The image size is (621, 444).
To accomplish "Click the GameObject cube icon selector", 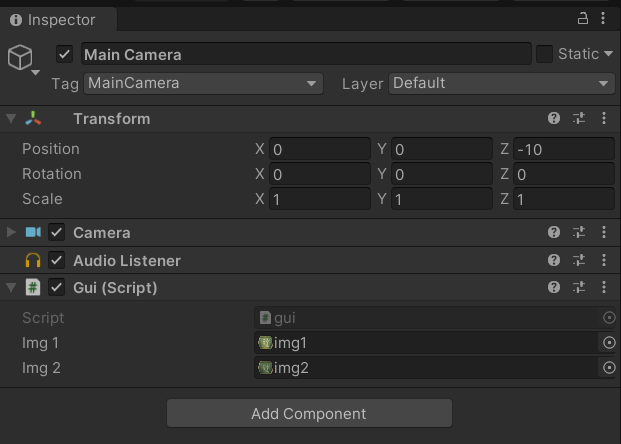I will [x=22, y=58].
